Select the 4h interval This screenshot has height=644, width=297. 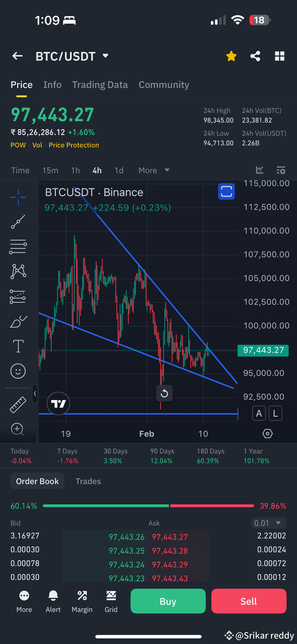pos(97,170)
